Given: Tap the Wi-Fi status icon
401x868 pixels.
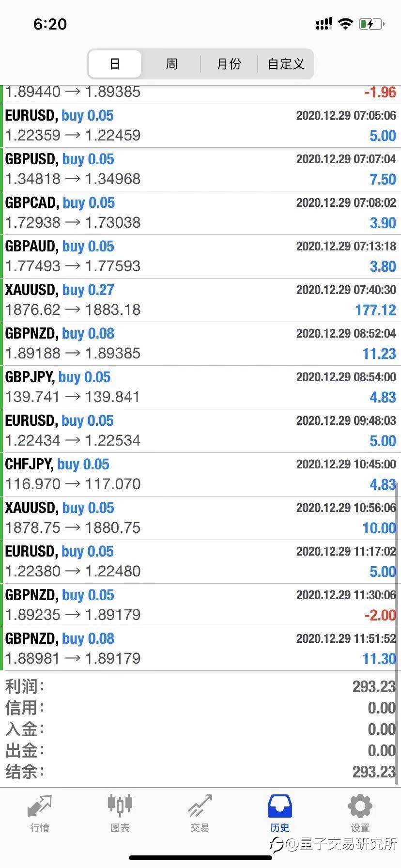Looking at the screenshot, I should click(345, 24).
